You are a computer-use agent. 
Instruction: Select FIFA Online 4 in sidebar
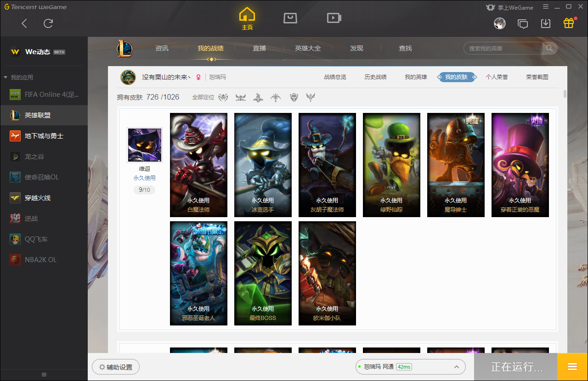(x=44, y=95)
